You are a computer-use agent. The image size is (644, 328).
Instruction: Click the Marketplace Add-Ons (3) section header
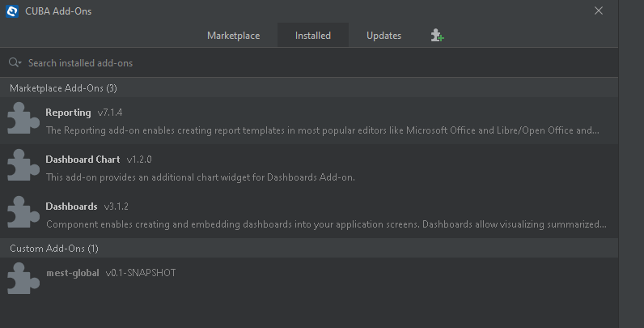point(309,88)
